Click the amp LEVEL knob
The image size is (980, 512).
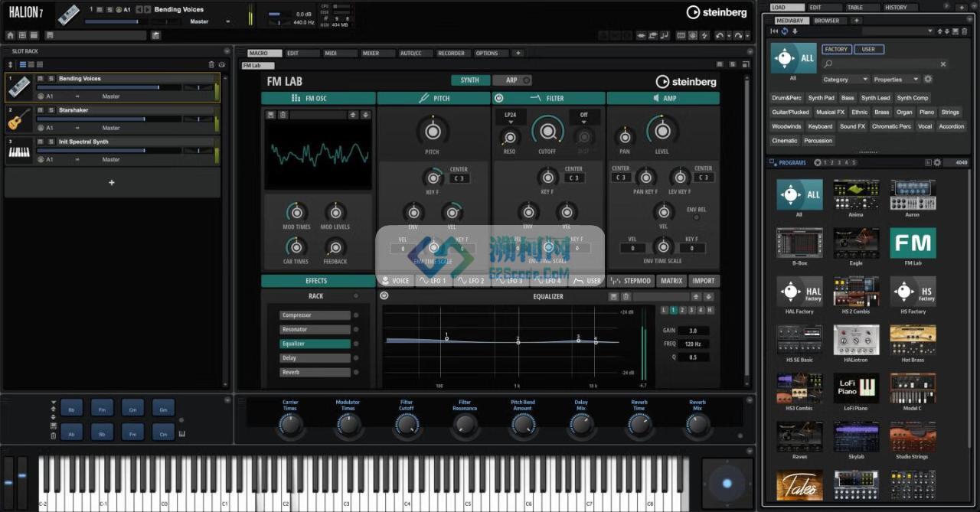[661, 131]
